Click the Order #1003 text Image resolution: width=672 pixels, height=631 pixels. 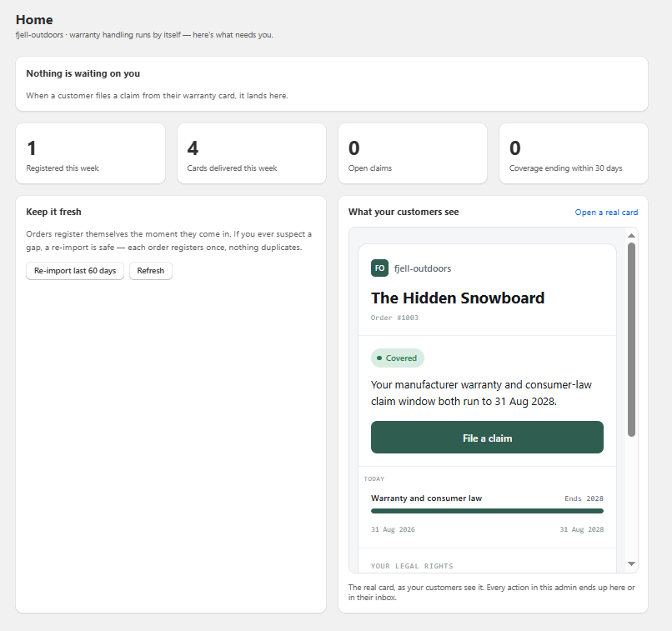tap(394, 318)
